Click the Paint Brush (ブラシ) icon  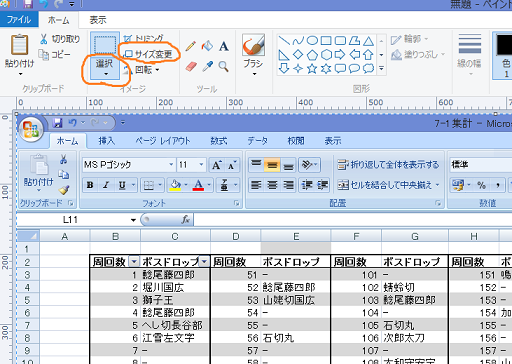253,44
